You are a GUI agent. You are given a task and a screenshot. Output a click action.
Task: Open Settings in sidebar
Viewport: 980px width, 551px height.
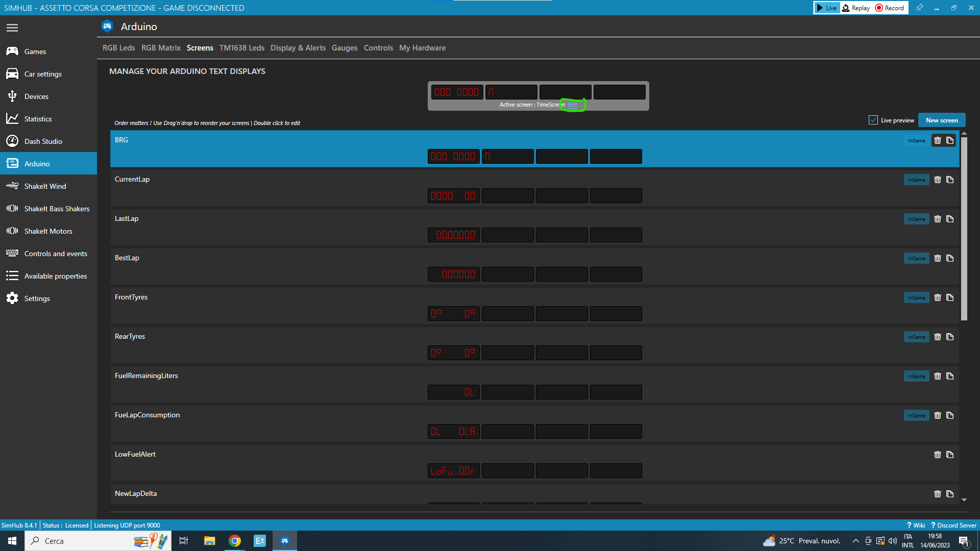pos(48,298)
